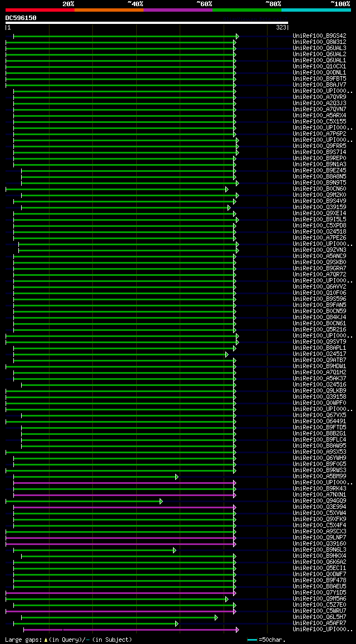Select the UniRef100_B9S596 label
Image resolution: width=356 pixels, height=644 pixels.
coord(319,299)
